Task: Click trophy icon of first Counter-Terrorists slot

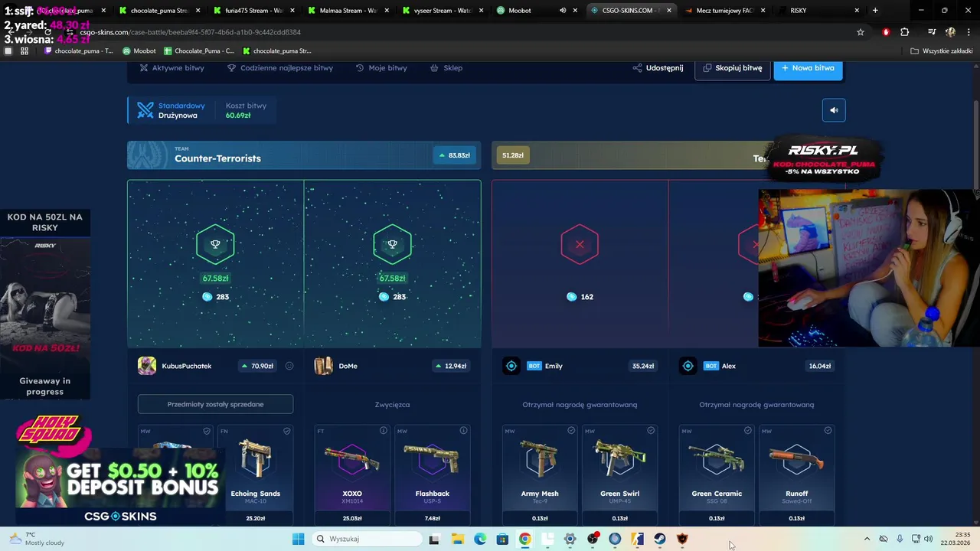Action: (215, 244)
